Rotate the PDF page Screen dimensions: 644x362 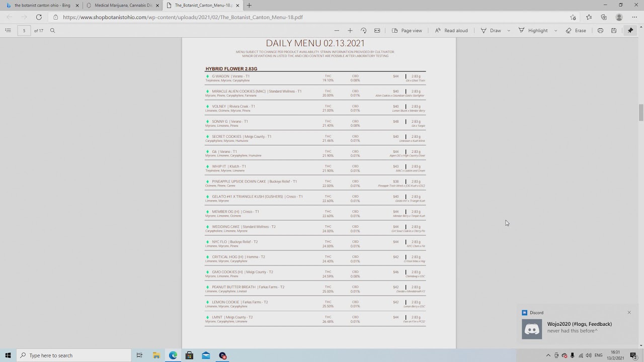364,31
